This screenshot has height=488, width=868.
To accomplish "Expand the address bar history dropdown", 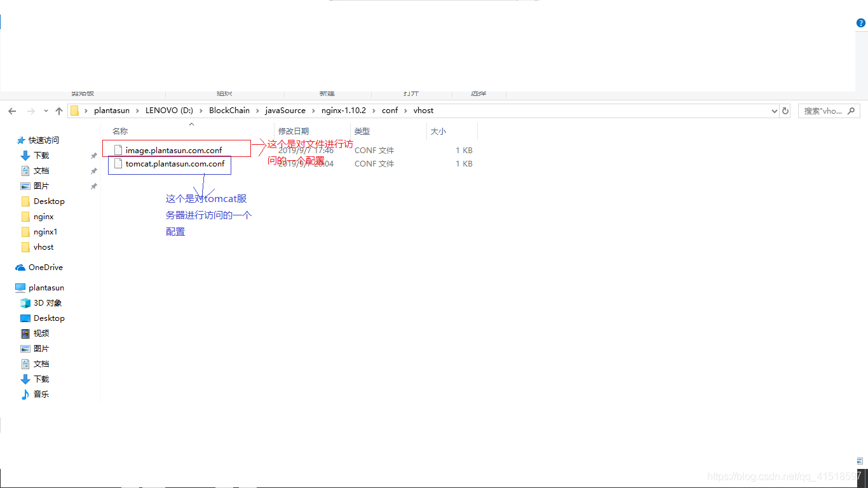I will [x=774, y=111].
